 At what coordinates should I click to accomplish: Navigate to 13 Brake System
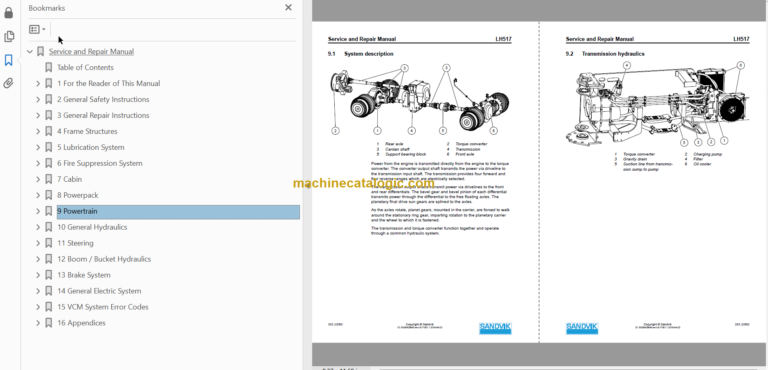84,275
